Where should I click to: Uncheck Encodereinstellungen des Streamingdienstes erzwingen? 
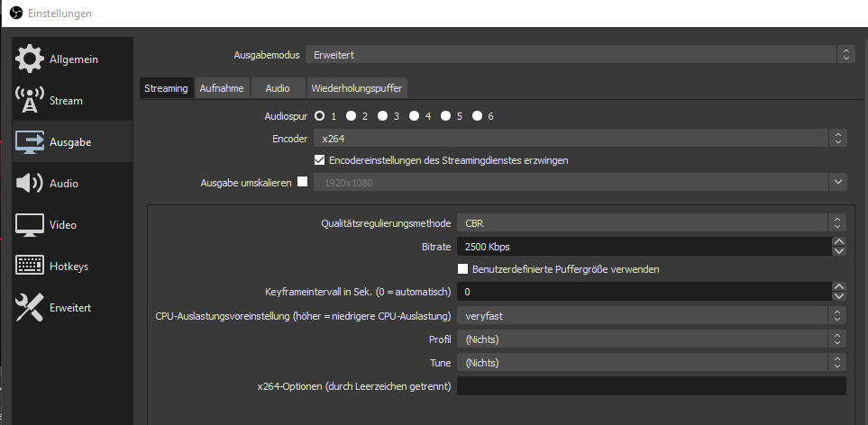pos(319,160)
